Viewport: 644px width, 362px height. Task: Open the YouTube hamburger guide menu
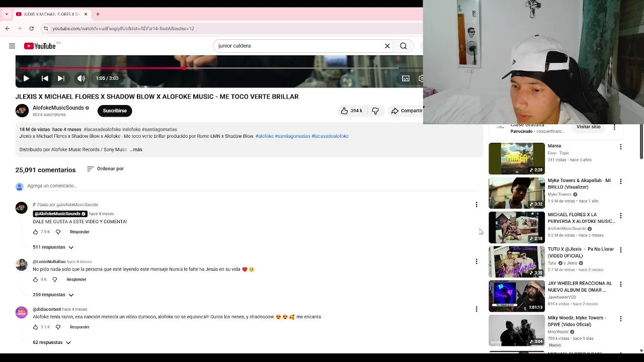coord(12,46)
